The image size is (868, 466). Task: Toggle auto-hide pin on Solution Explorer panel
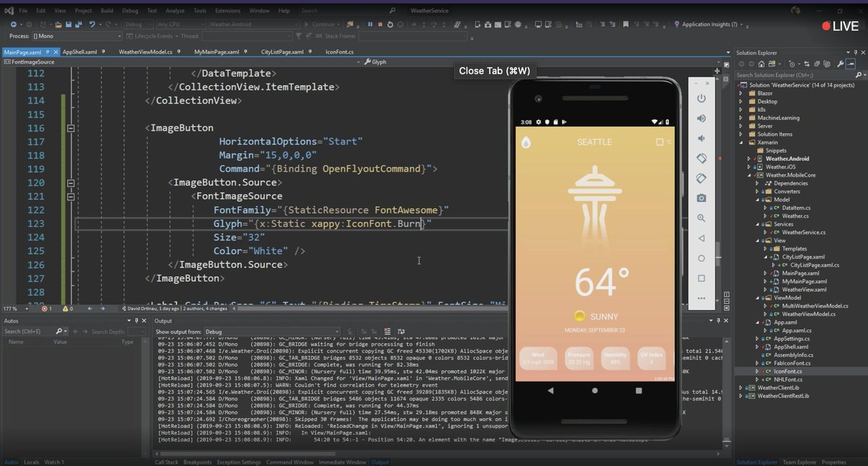tap(854, 53)
